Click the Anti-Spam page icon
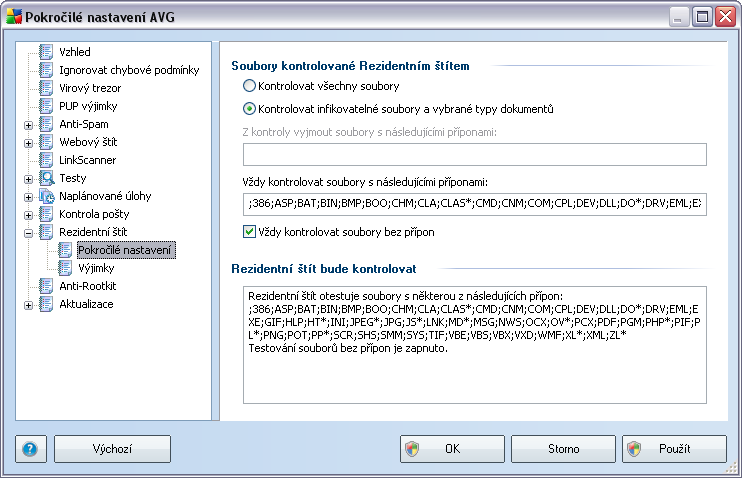742x478 pixels. [46, 124]
